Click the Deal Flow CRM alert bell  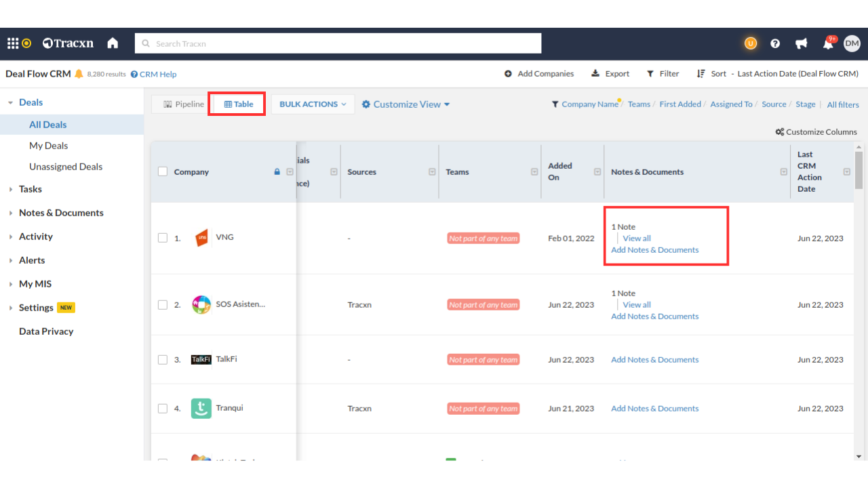[79, 74]
